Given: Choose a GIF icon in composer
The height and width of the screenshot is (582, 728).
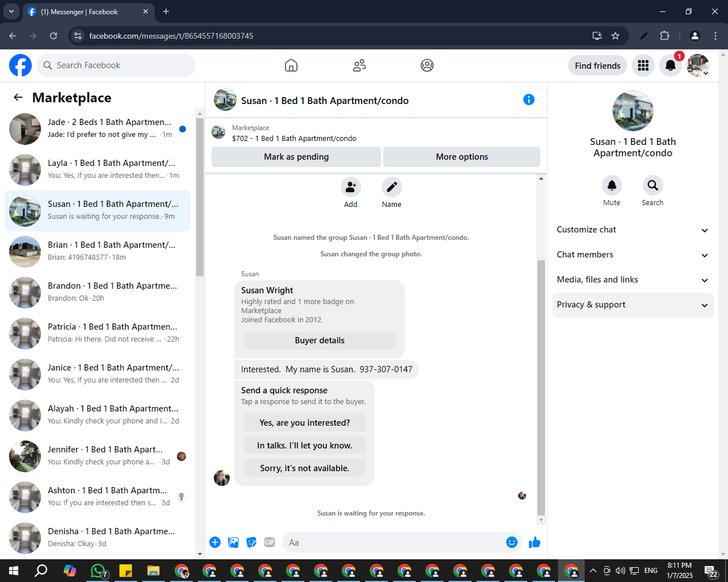Looking at the screenshot, I should point(270,542).
